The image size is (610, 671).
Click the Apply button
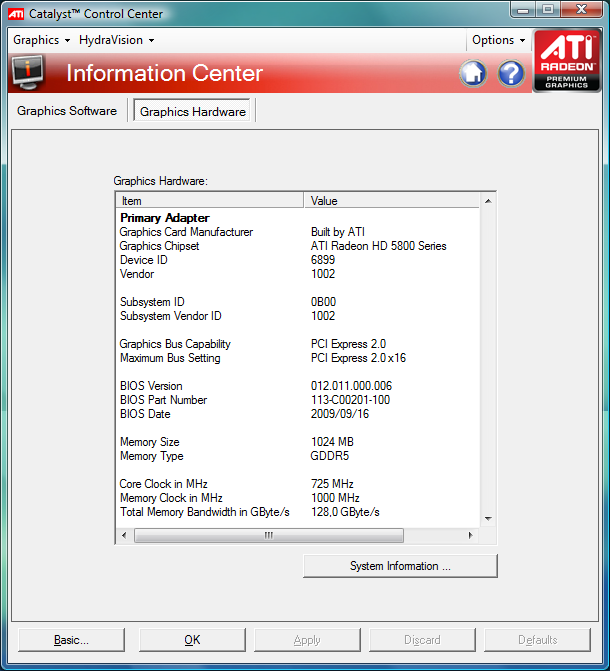point(307,640)
